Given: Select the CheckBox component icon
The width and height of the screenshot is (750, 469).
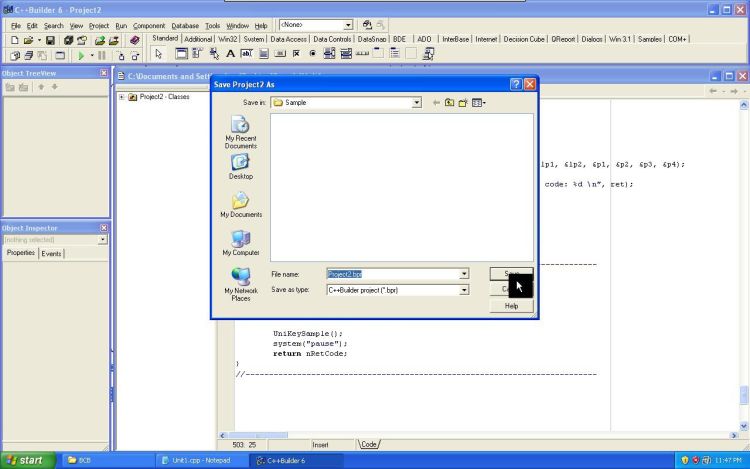Looking at the screenshot, I should coord(296,54).
